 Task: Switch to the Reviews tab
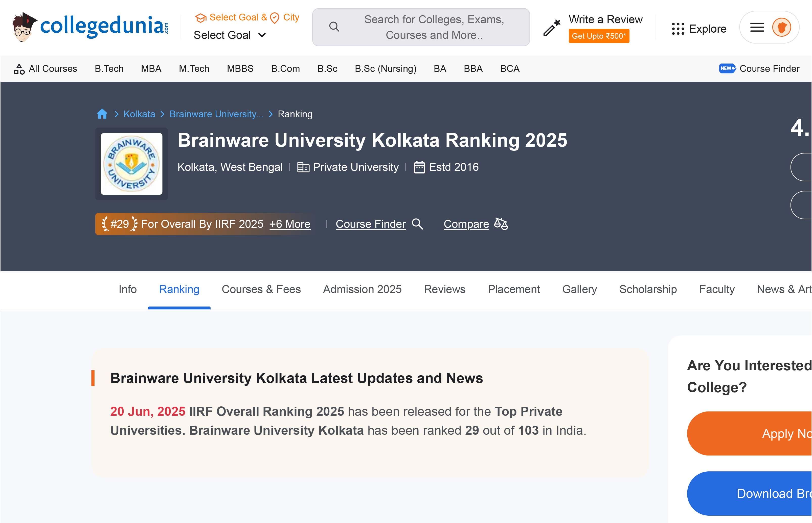(445, 289)
